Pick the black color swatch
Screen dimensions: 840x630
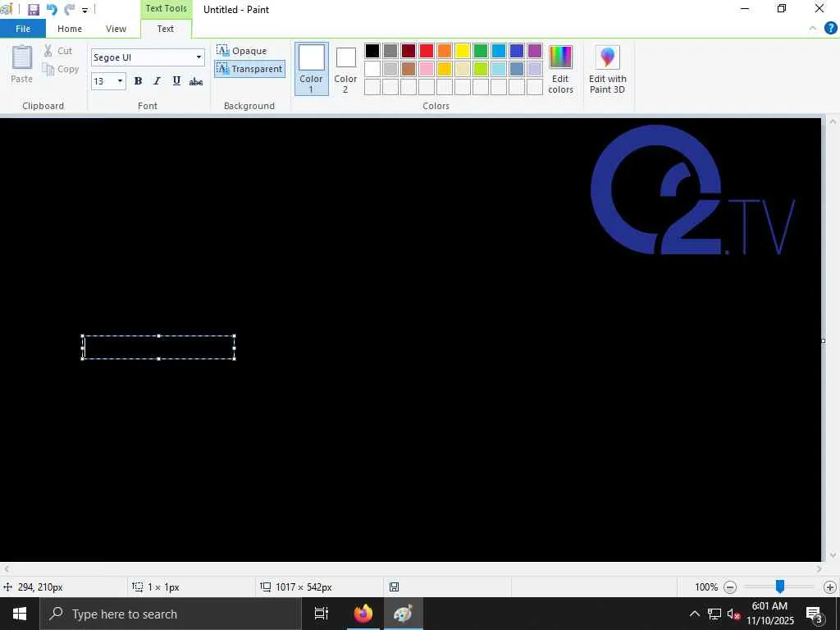click(x=372, y=51)
